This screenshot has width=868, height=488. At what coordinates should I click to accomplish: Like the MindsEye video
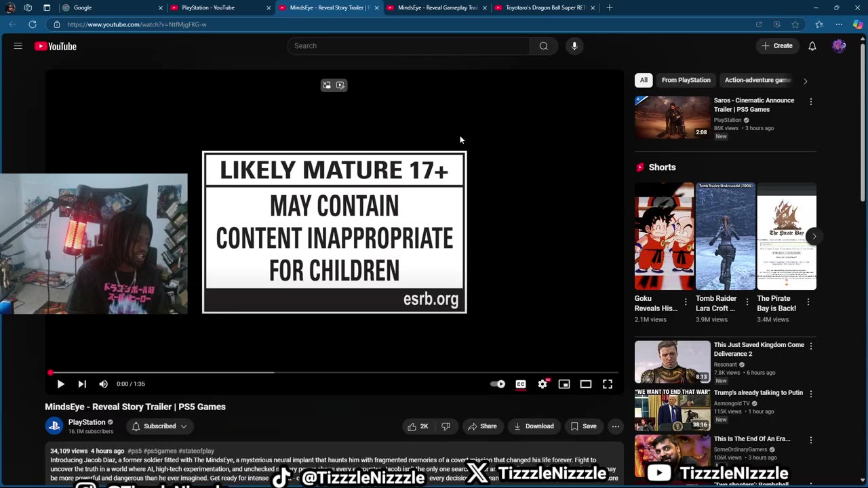tap(418, 426)
